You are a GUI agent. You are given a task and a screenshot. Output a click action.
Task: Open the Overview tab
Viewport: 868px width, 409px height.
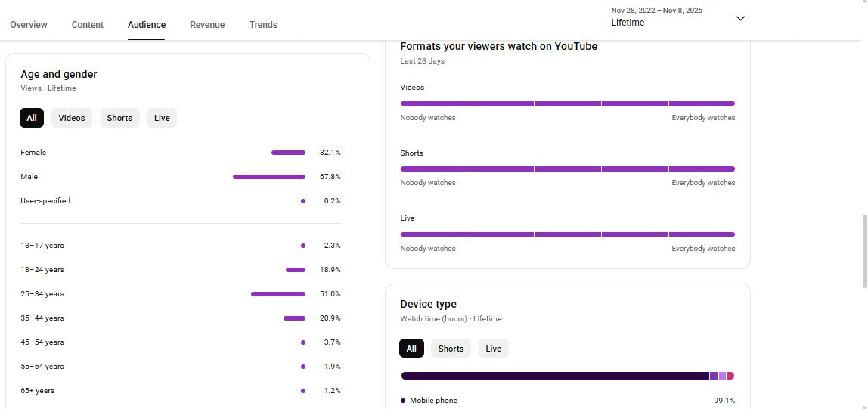29,25
